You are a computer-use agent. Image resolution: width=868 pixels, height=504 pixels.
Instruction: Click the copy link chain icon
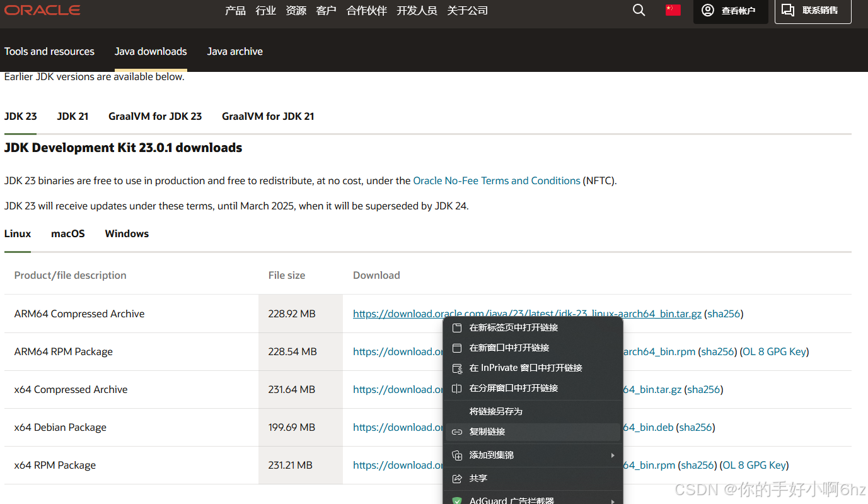tap(458, 432)
